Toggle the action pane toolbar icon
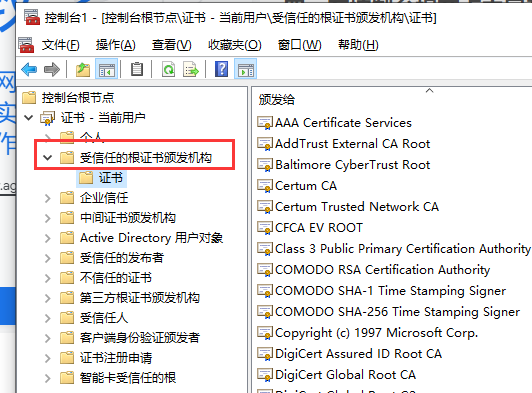 pyautogui.click(x=246, y=70)
